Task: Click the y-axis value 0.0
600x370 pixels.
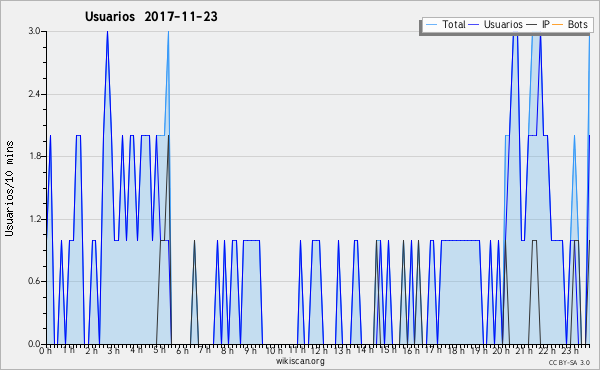Action: tap(34, 344)
